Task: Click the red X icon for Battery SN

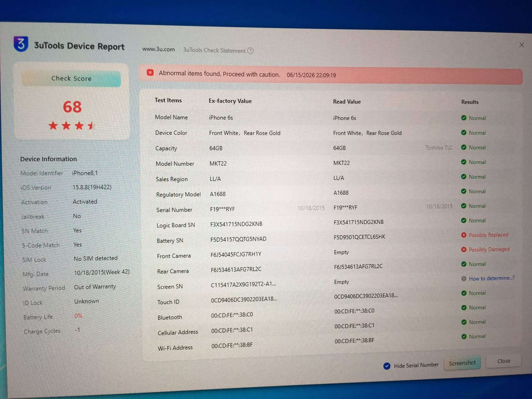Action: point(464,235)
